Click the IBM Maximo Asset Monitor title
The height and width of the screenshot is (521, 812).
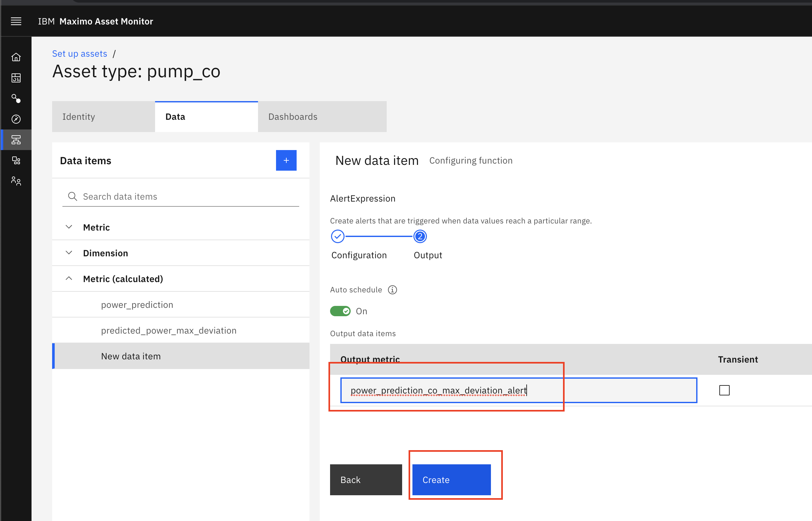tap(95, 21)
